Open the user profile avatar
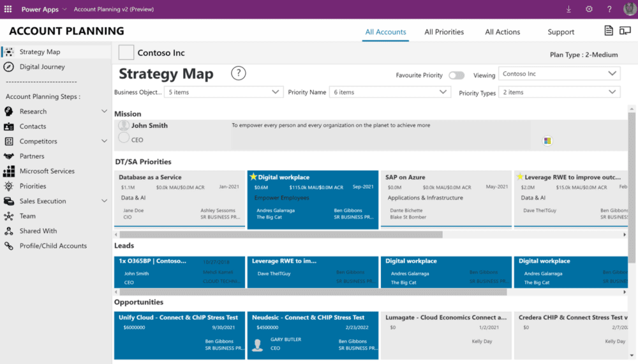 630,9
